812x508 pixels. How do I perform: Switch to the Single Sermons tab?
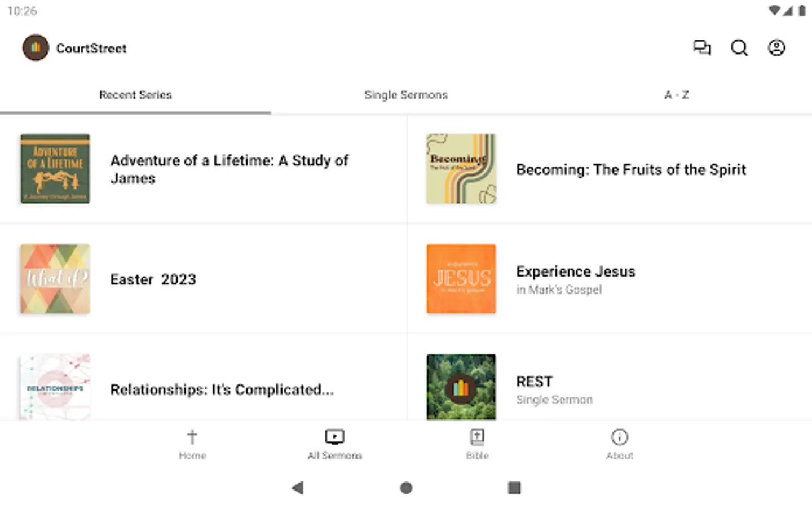point(406,95)
